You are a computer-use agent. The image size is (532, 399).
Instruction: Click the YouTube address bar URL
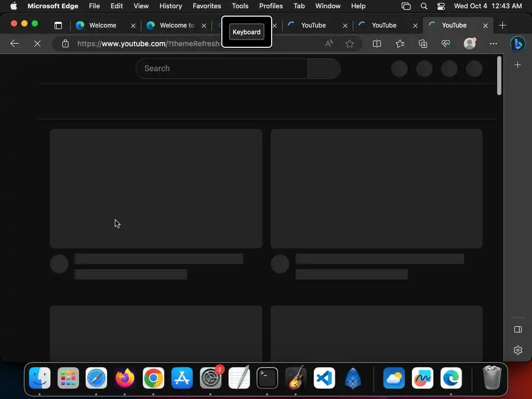click(149, 44)
